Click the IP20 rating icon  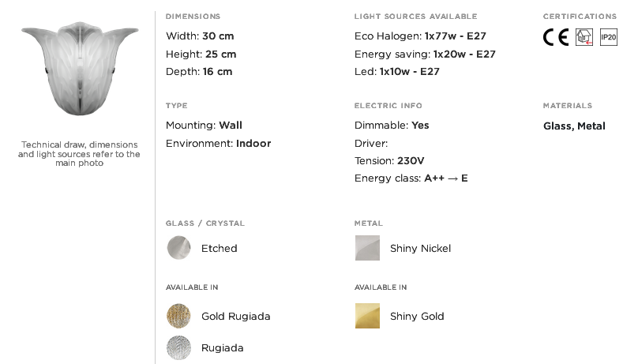coord(608,37)
